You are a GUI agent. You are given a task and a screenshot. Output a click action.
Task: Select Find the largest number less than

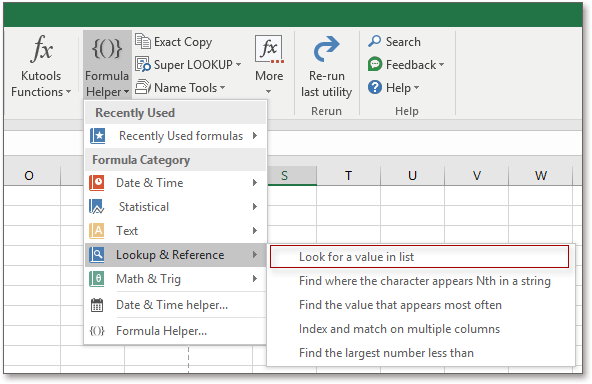421,353
